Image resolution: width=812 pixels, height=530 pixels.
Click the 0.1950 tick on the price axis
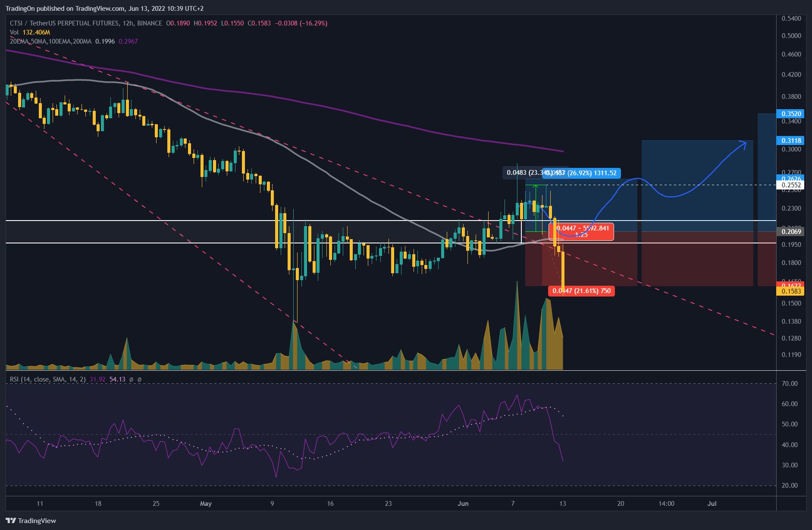(x=791, y=245)
